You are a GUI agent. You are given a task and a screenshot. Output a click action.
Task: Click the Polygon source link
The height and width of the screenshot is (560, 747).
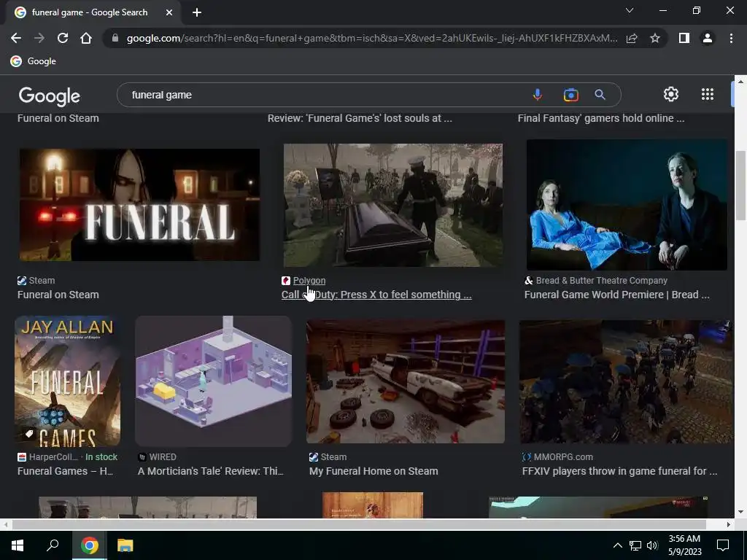pos(309,281)
